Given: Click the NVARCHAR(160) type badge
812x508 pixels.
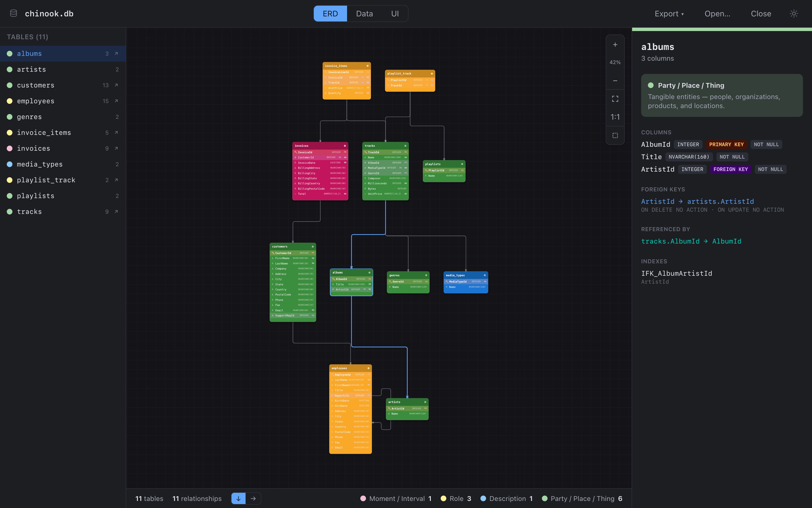Looking at the screenshot, I should pos(689,157).
